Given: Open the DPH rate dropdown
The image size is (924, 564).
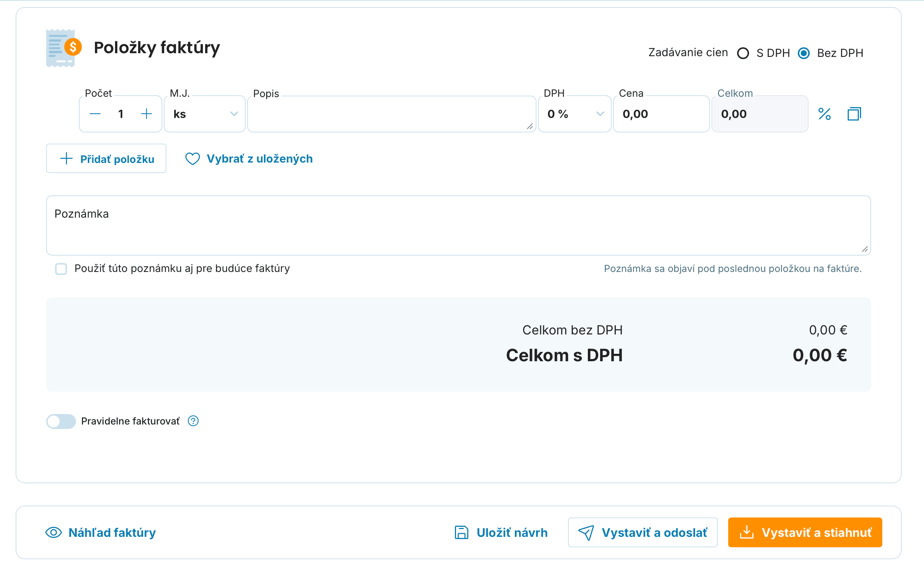Looking at the screenshot, I should tap(574, 114).
